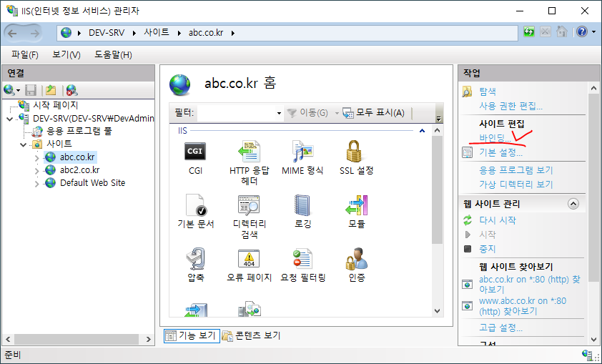602x364 pixels.
Task: Open the CGI feature icon
Action: [195, 157]
